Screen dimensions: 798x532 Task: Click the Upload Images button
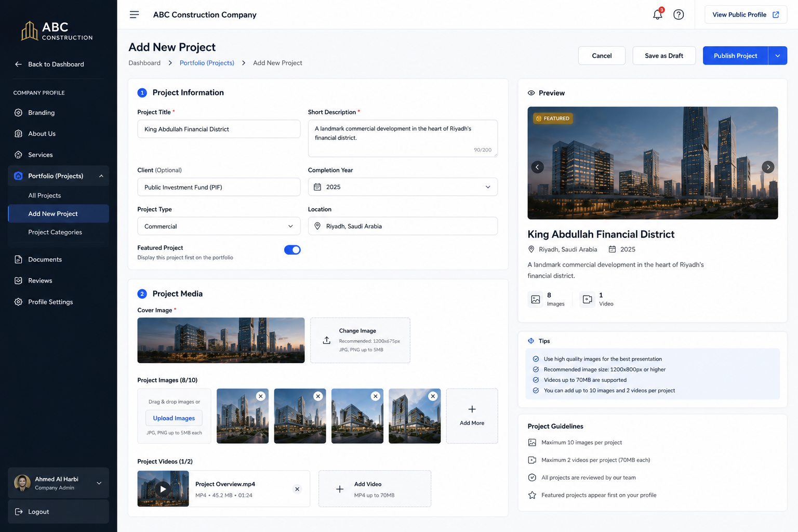click(174, 418)
